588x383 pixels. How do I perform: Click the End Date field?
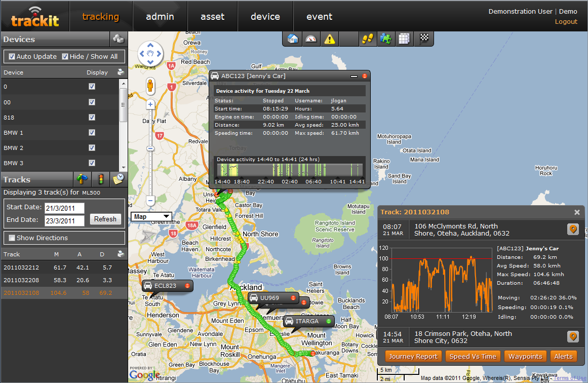64,220
